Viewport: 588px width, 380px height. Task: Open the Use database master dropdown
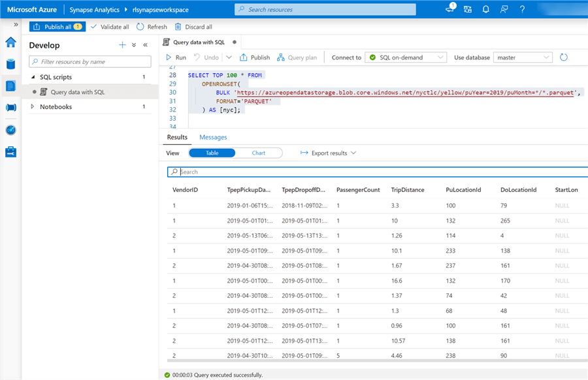523,57
